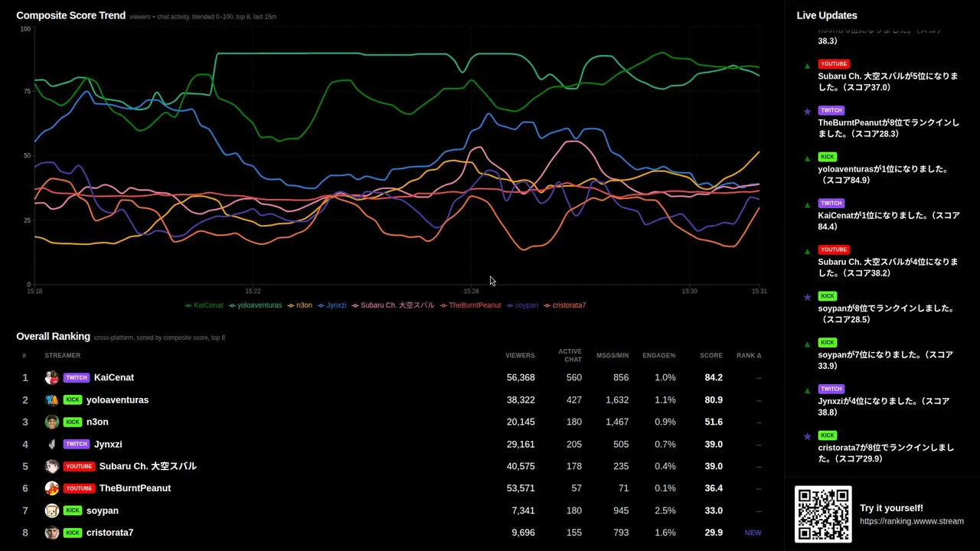This screenshot has width=980, height=551.
Task: Toggle Subaru Ch. 大空スバル in the chart legend
Action: click(393, 305)
